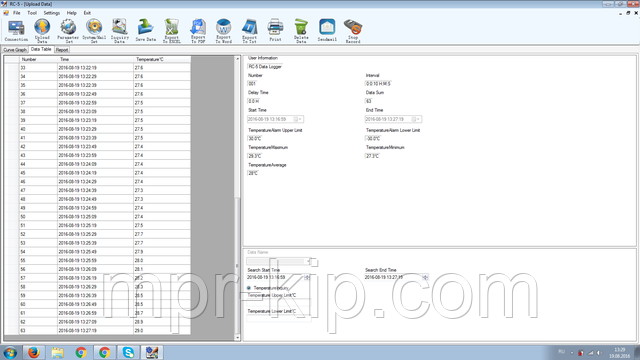The image size is (640, 360).
Task: Click the Temperature Upper Limit input field
Action: point(279,302)
